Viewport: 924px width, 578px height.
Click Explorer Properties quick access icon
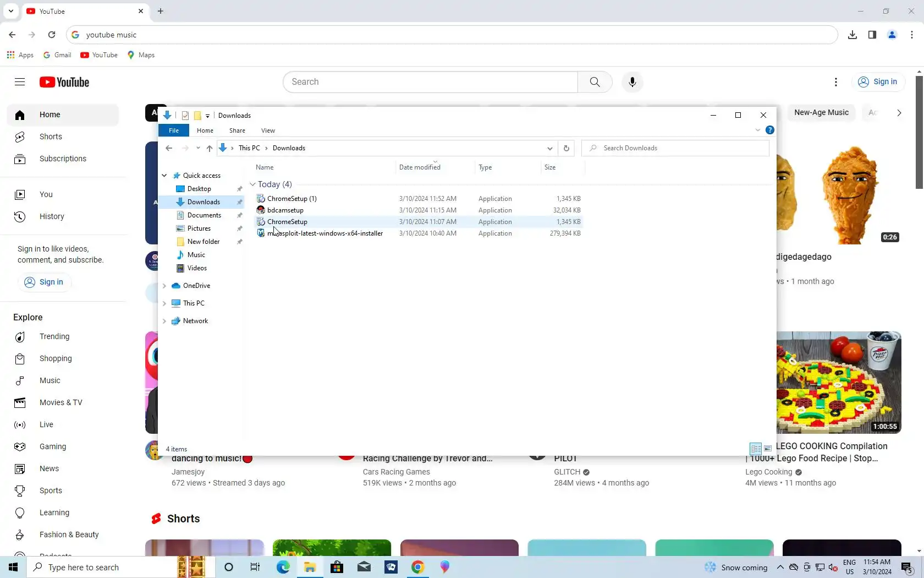pyautogui.click(x=185, y=116)
